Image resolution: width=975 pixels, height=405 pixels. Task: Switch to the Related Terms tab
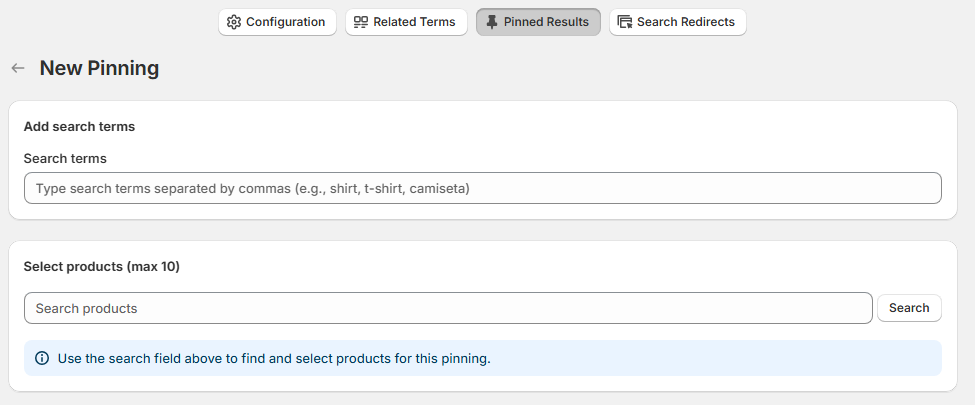click(406, 22)
